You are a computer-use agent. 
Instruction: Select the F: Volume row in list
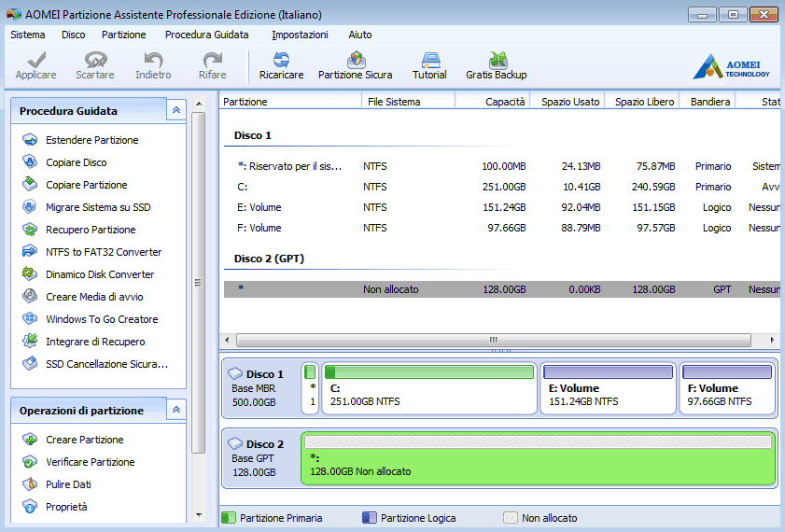(x=501, y=228)
